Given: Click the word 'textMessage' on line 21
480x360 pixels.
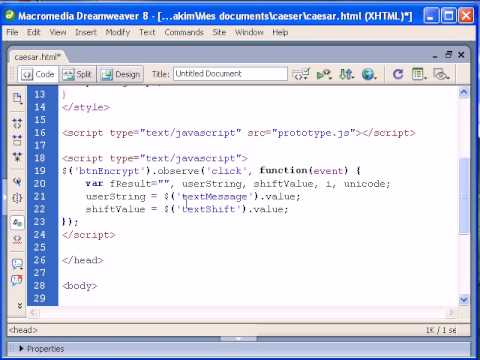Looking at the screenshot, I should pyautogui.click(x=215, y=197).
